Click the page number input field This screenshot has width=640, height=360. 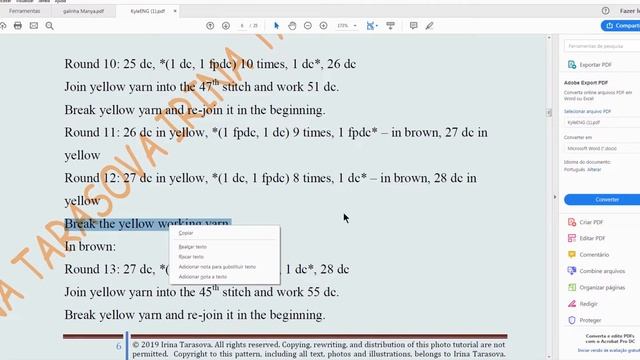pos(242,26)
